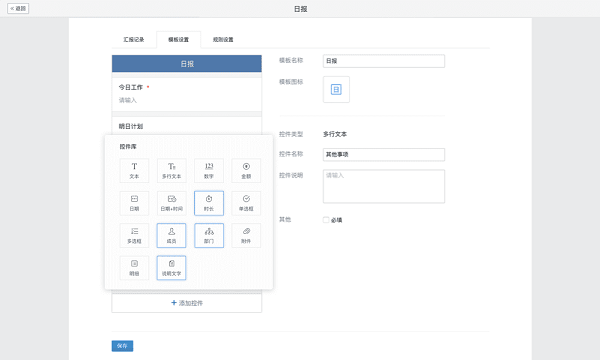600x360 pixels.
Task: Add the 金额 (amount) control
Action: point(246,171)
